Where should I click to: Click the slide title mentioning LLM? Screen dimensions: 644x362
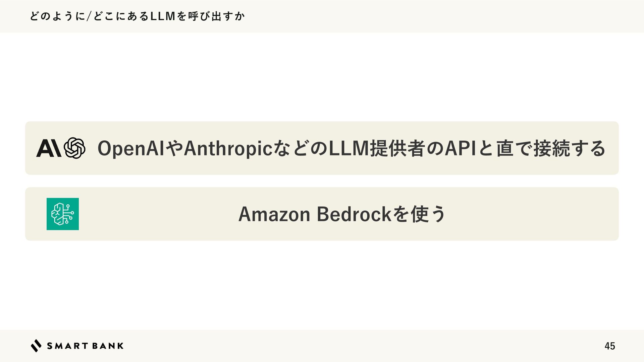click(x=138, y=16)
